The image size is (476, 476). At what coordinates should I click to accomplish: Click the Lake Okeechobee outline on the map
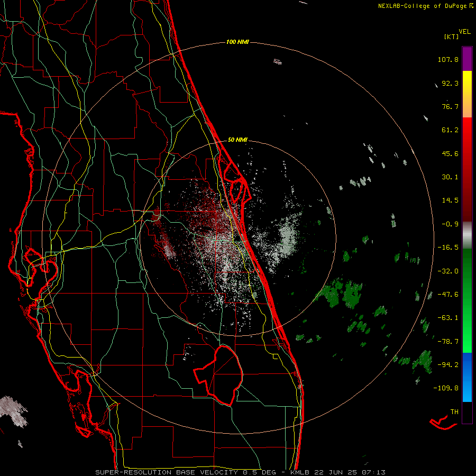pyautogui.click(x=219, y=375)
